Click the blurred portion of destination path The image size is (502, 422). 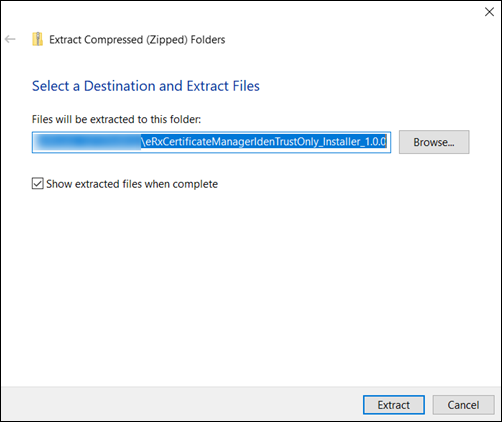pos(87,142)
